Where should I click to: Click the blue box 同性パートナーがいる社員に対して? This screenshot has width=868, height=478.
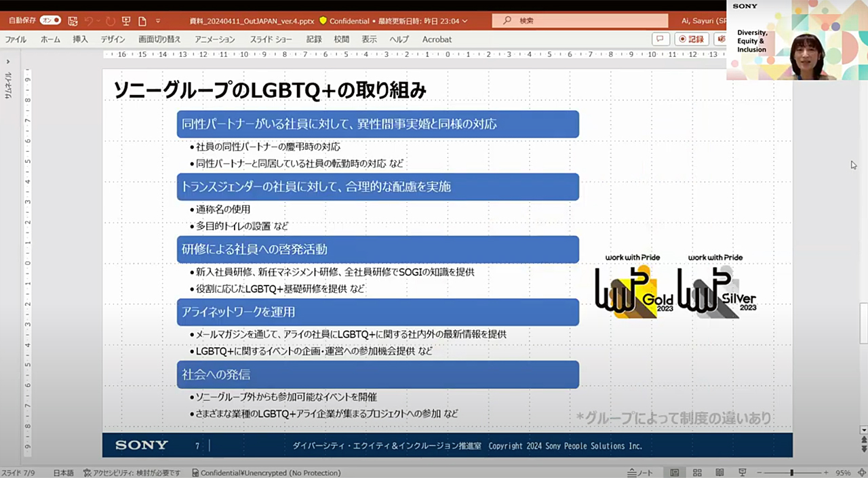click(x=378, y=124)
